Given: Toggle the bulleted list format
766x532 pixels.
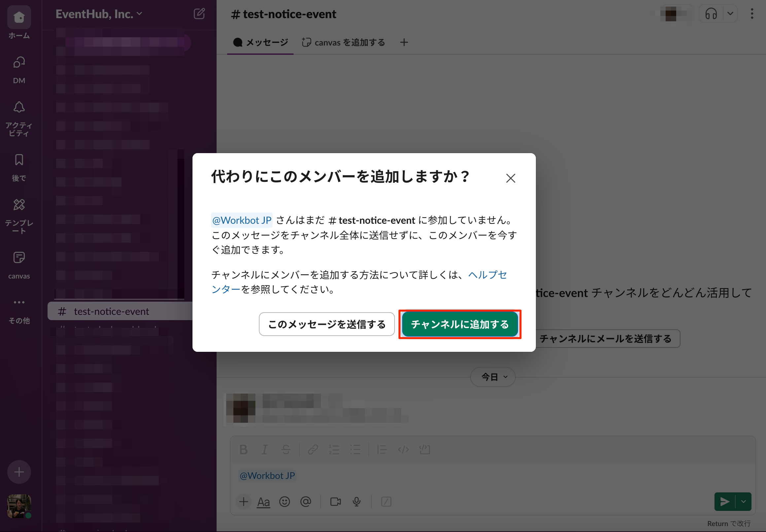Looking at the screenshot, I should (355, 450).
